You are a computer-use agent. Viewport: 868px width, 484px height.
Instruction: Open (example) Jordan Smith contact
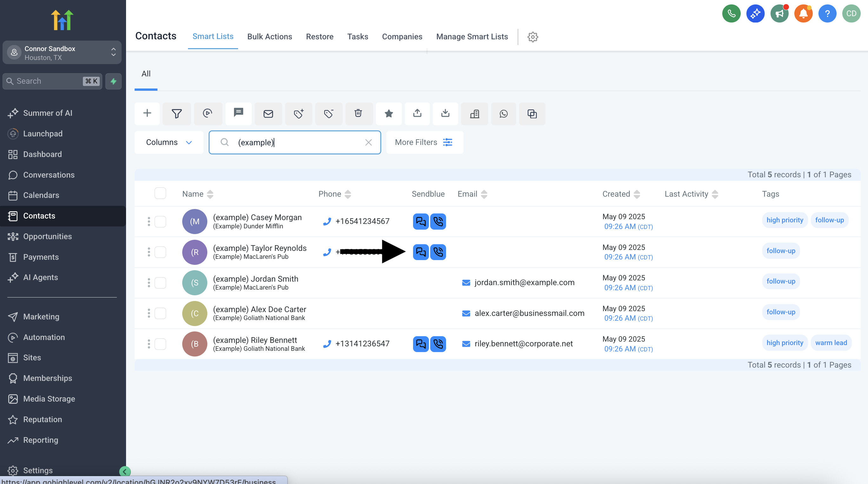[x=255, y=279]
